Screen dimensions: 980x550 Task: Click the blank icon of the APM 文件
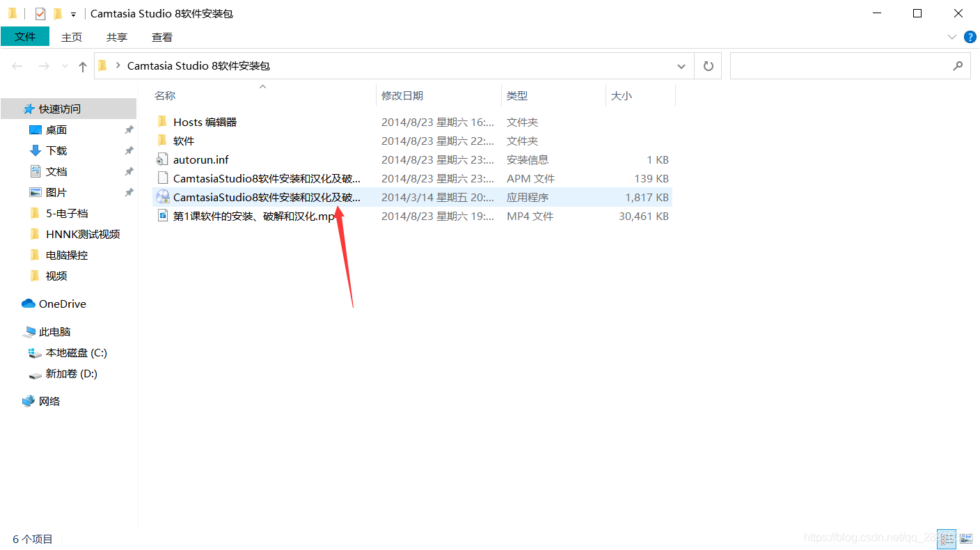point(162,178)
